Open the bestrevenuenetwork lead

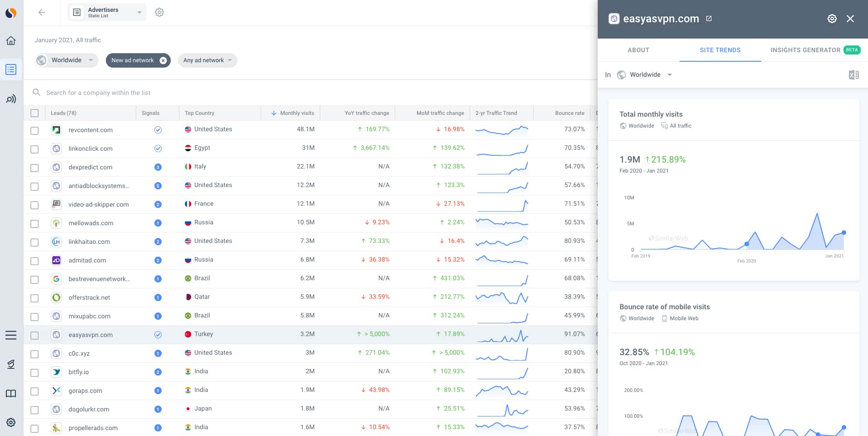(x=99, y=279)
